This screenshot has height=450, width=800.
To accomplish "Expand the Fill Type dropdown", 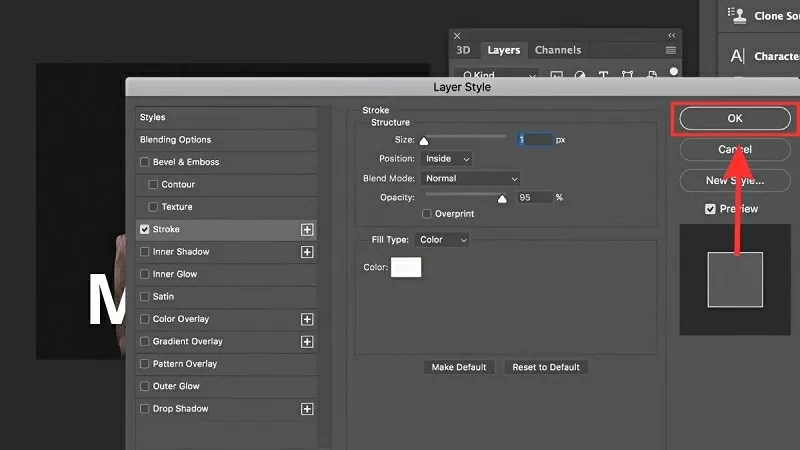I will 443,240.
